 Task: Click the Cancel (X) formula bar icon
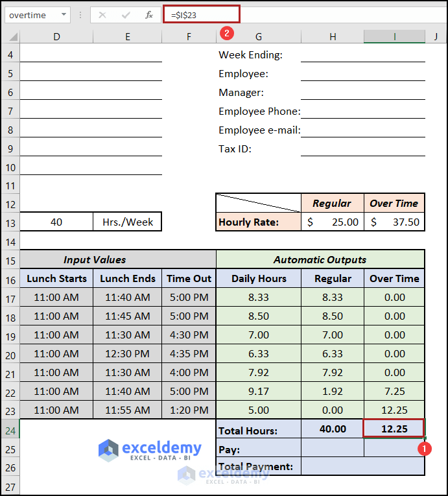[x=102, y=15]
